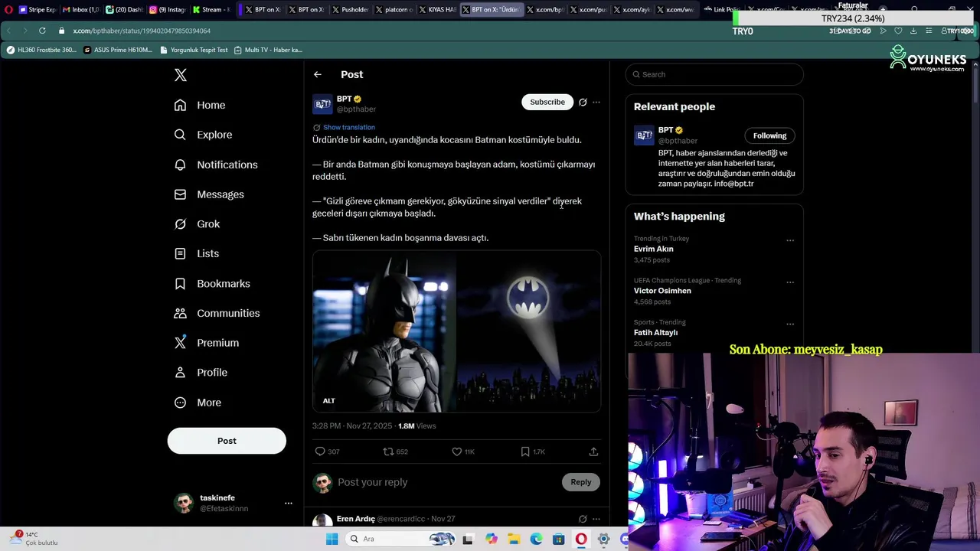Viewport: 980px width, 551px height.
Task: Open HL360 Frostbite bookmark
Action: coord(41,50)
